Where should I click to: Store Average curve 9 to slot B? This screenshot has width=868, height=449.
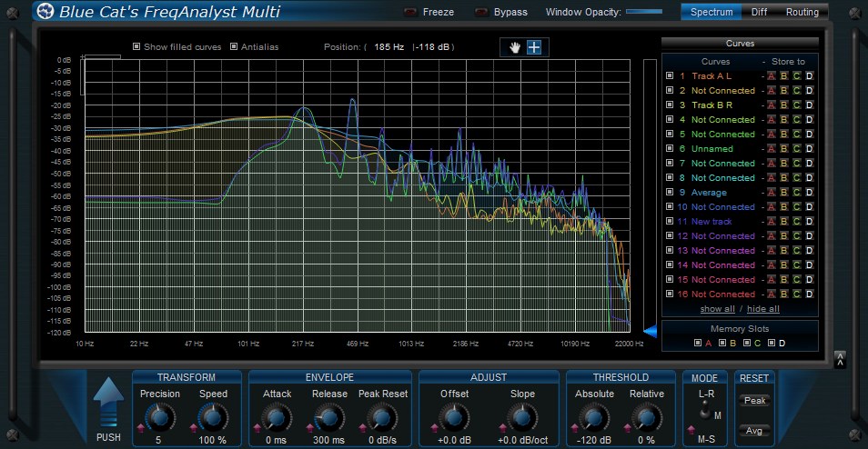click(x=784, y=193)
